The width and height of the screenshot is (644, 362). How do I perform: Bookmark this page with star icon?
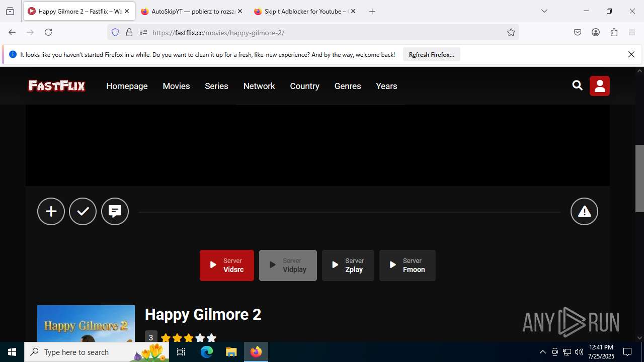point(511,32)
